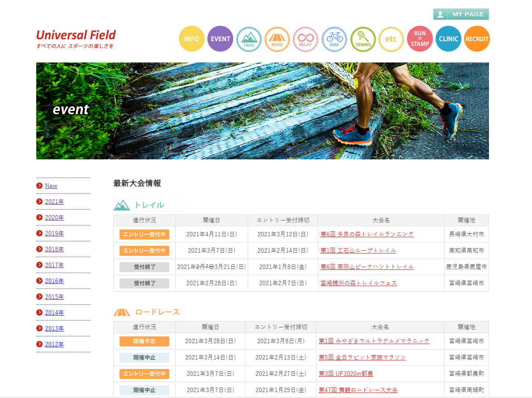Select the TENNIS racket icon

point(363,39)
